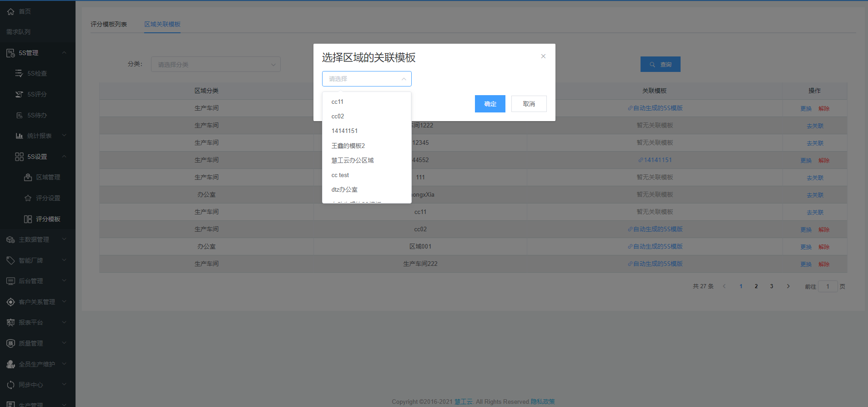Expand the 客户关系管理 menu
Image resolution: width=868 pixels, height=407 pixels.
coord(64,302)
